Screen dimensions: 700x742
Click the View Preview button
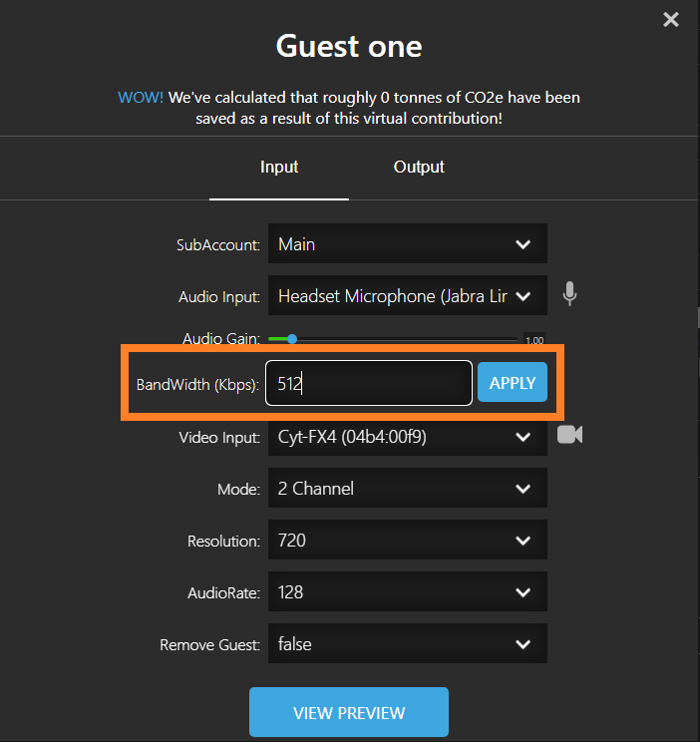pos(349,712)
